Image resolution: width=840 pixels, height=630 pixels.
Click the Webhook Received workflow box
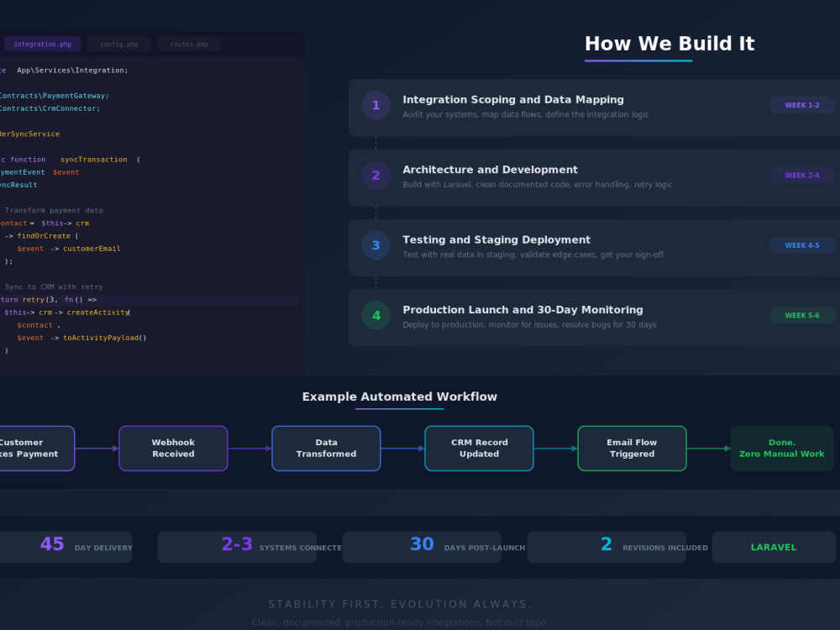click(173, 449)
